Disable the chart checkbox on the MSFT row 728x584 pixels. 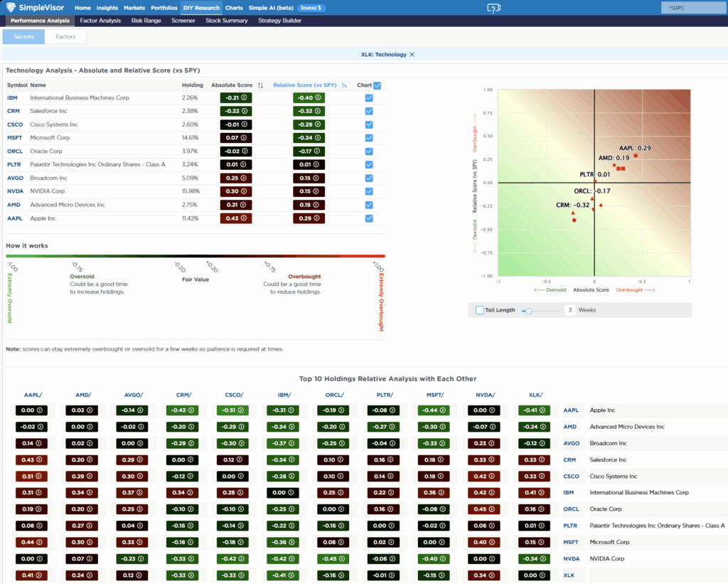coord(368,137)
